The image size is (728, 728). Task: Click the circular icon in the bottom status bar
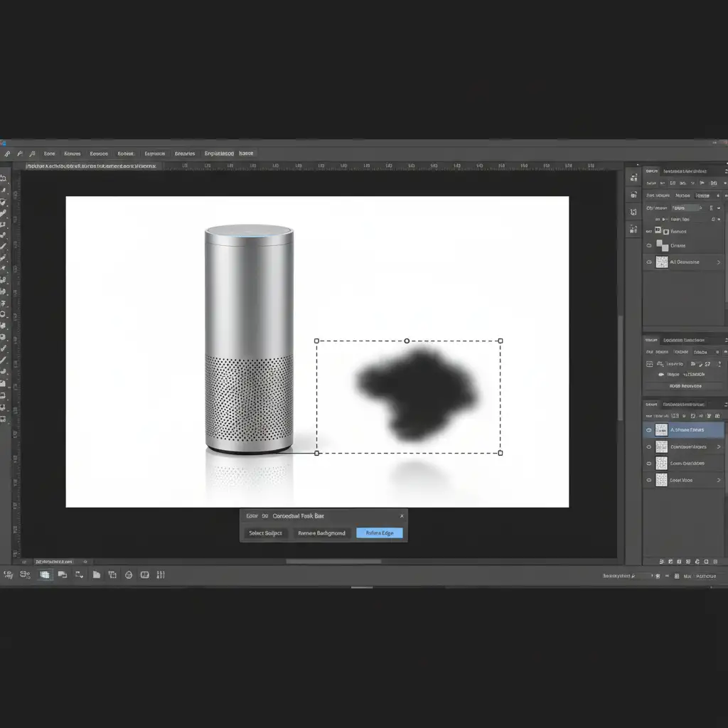(129, 574)
